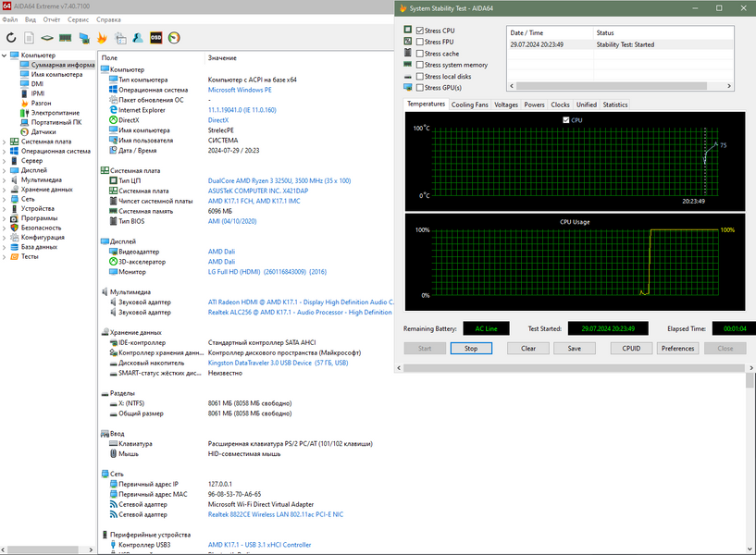Open the memory benchmark chip icon
This screenshot has width=756, height=555.
click(65, 38)
